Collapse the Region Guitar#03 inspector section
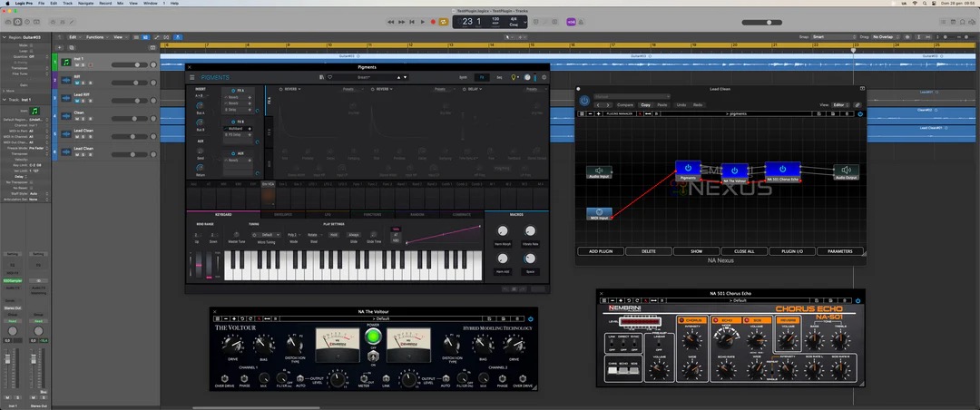The width and height of the screenshot is (980, 410). click(x=4, y=37)
